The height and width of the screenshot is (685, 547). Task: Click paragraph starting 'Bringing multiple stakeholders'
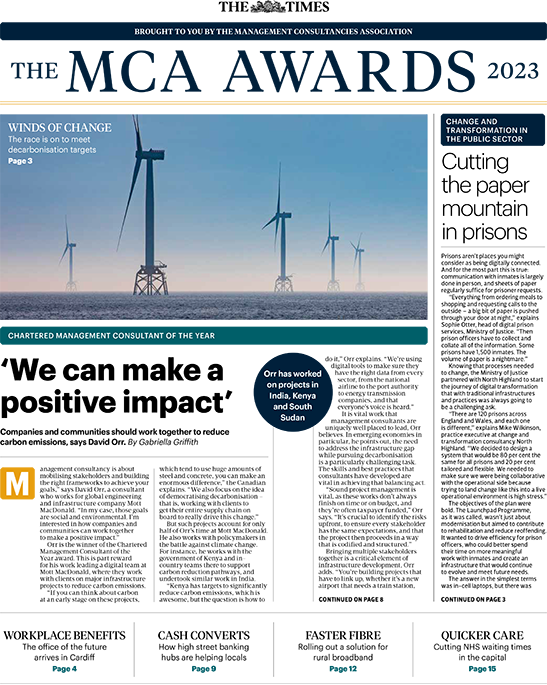(370, 568)
